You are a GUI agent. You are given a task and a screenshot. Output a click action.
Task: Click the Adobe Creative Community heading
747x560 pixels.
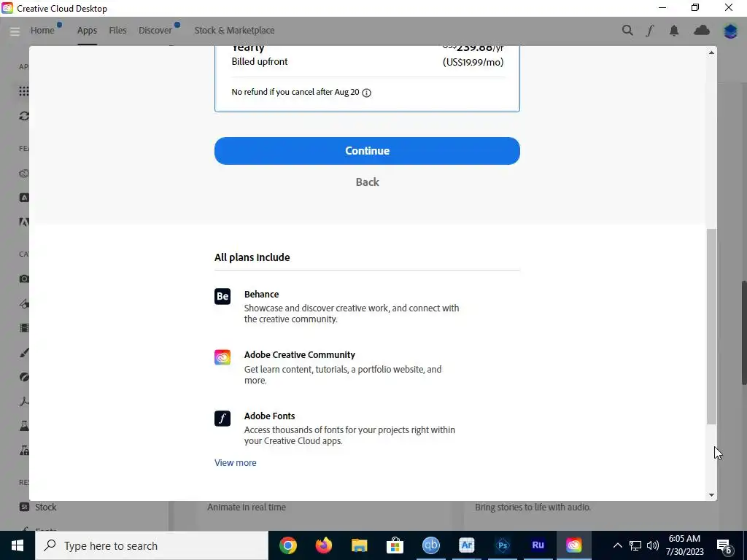pos(300,355)
